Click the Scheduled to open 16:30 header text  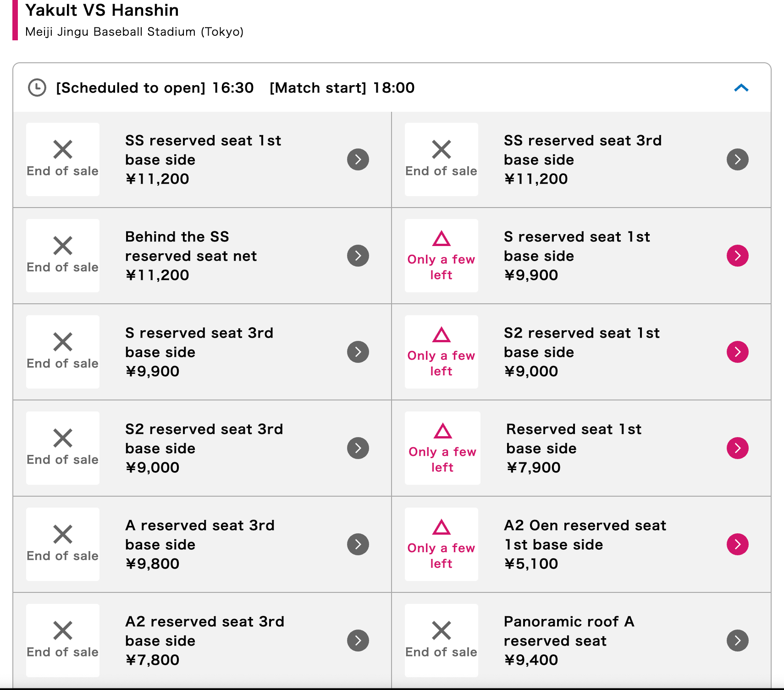155,88
